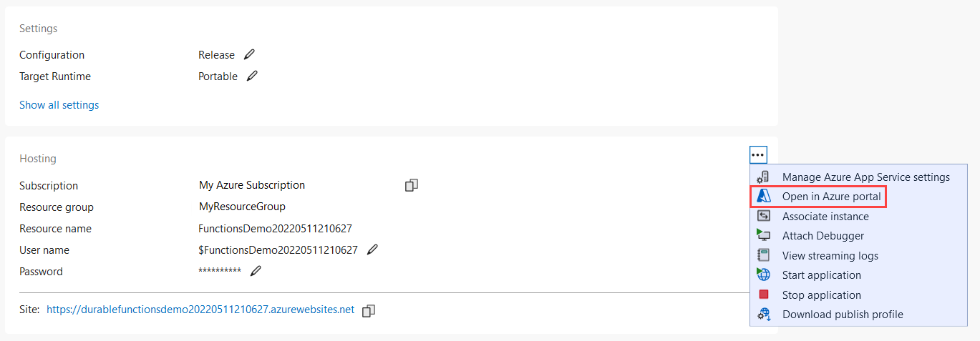980x341 pixels.
Task: Copy the Subscription value icon
Action: point(412,185)
